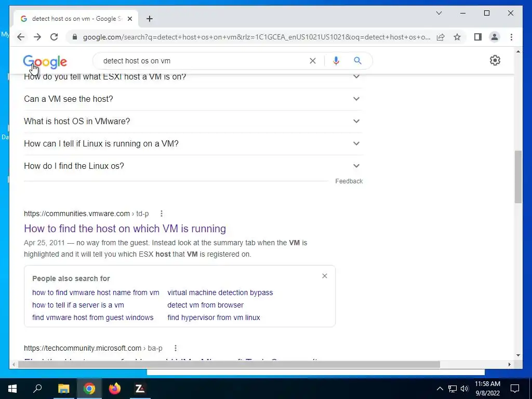Search 'detect vm from browser'
Viewport: 532px width, 399px height.
click(x=205, y=305)
